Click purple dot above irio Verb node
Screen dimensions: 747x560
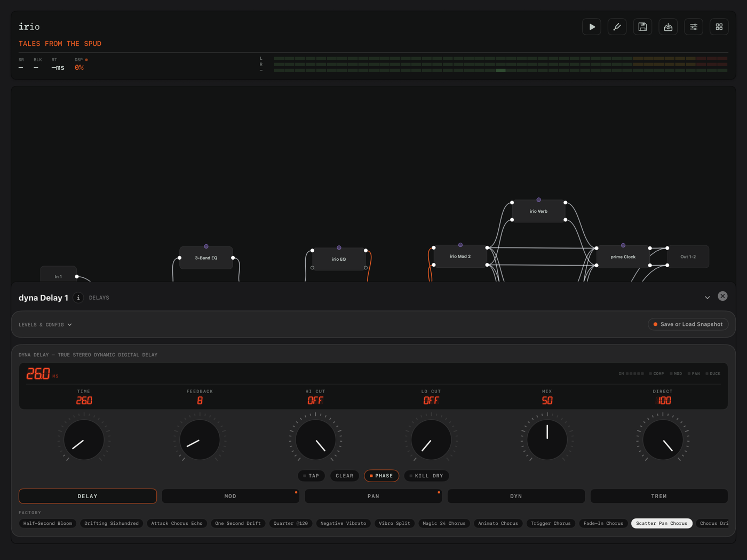point(538,200)
